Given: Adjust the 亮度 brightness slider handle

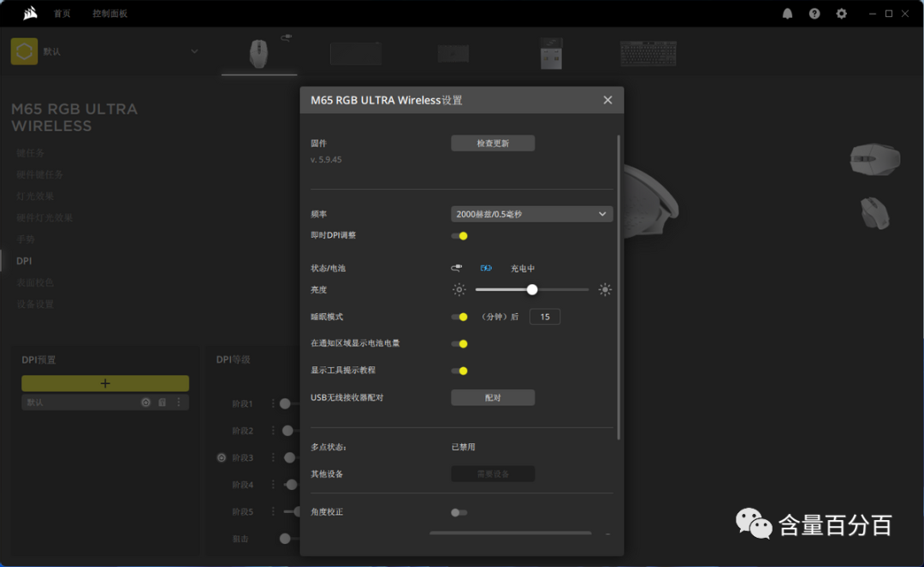Looking at the screenshot, I should [x=532, y=290].
